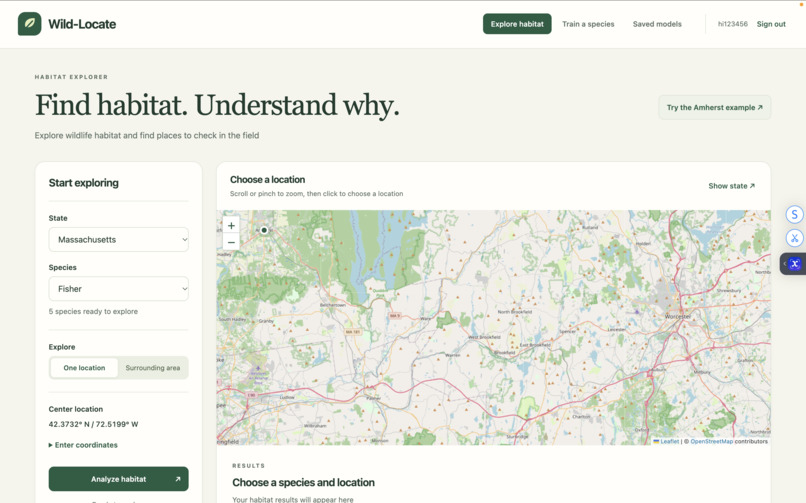The width and height of the screenshot is (806, 503).
Task: Click the 'Start exploring' panel heading
Action: (x=83, y=183)
